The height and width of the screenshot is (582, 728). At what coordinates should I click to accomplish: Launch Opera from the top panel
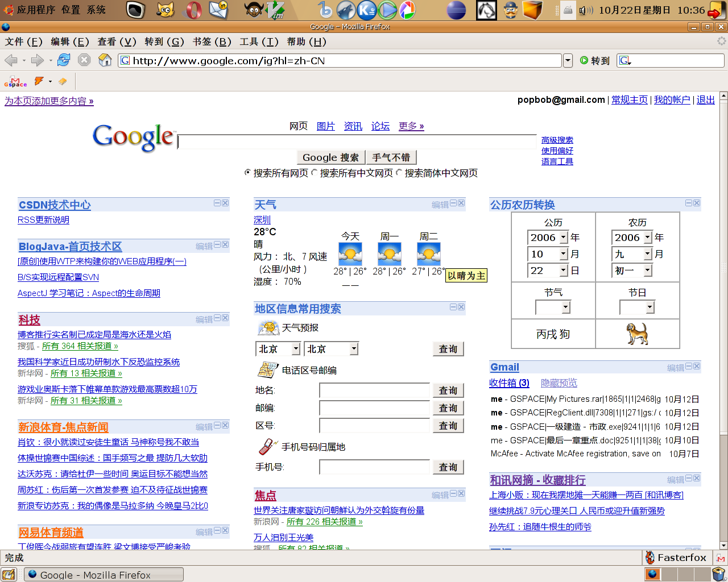coord(194,10)
